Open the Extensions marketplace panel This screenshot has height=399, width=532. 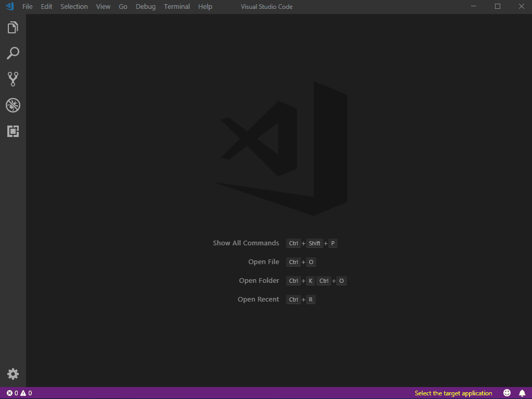click(13, 131)
